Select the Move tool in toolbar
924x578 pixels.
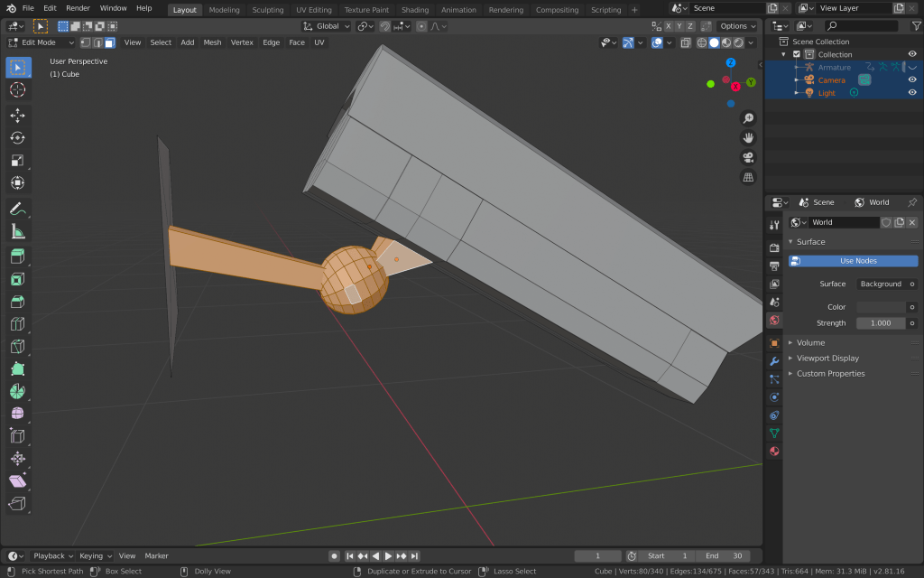(x=17, y=116)
